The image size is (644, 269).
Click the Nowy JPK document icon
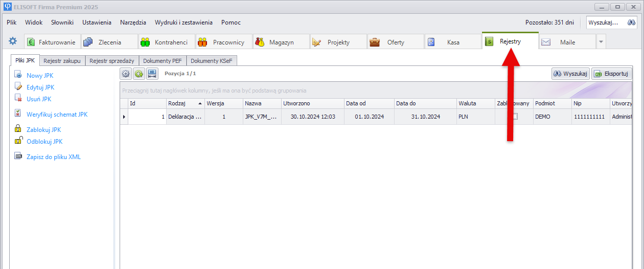[x=18, y=76]
